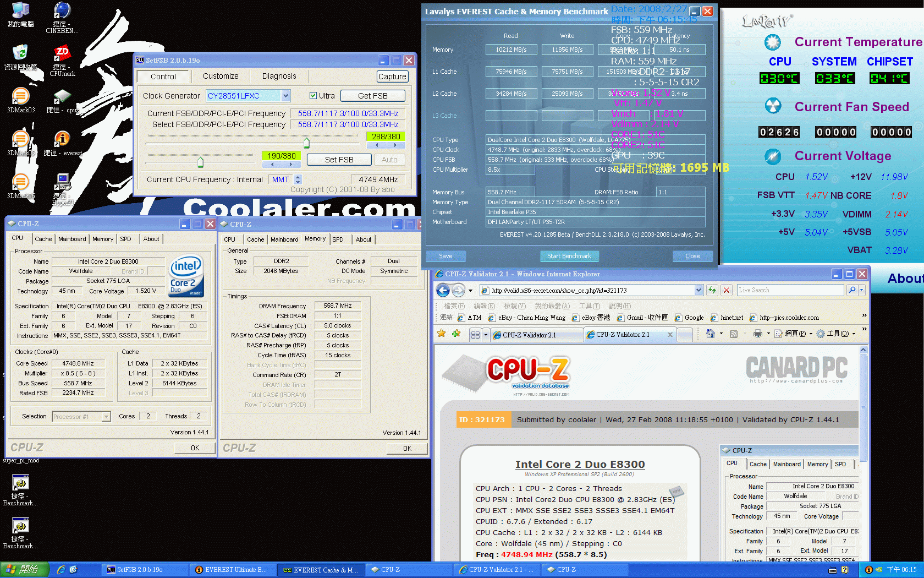Click the Live Search input box
Image resolution: width=924 pixels, height=578 pixels.
point(790,290)
